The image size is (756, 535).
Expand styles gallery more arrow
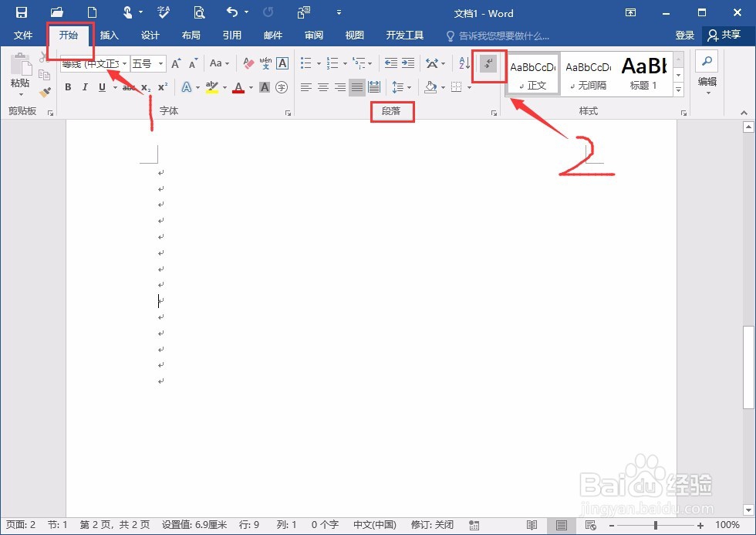coord(678,90)
